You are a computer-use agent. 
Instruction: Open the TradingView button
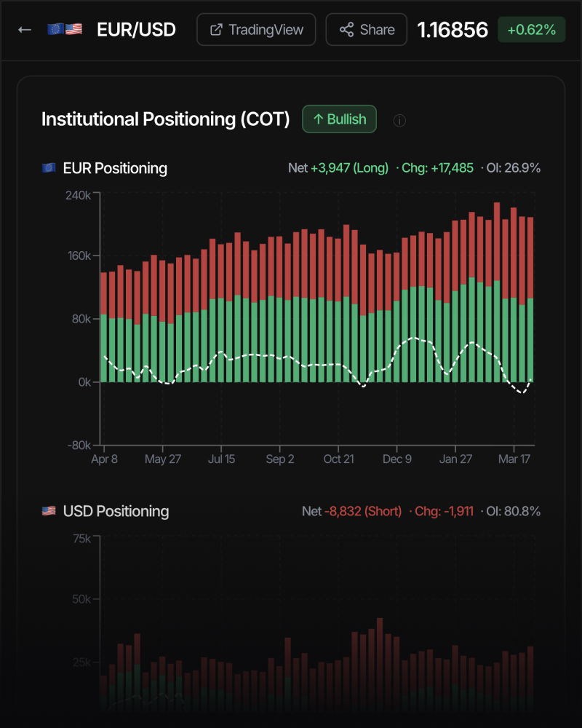255,29
